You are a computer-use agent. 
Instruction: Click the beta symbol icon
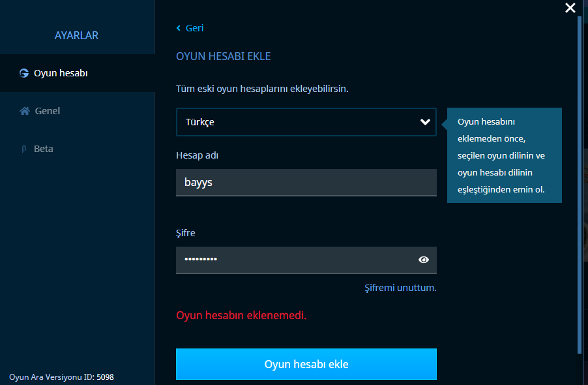[24, 149]
